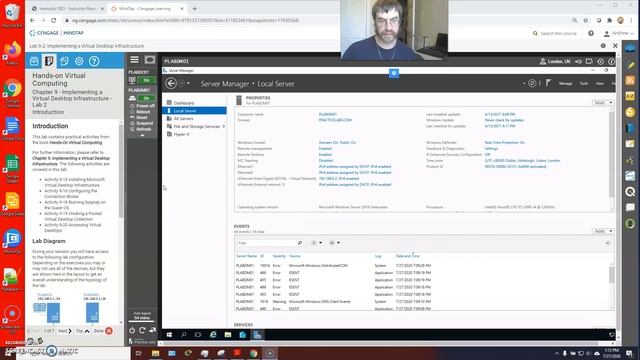This screenshot has width=640, height=360.
Task: Open the first criteria dropdown beside filter
Action: click(x=316, y=243)
